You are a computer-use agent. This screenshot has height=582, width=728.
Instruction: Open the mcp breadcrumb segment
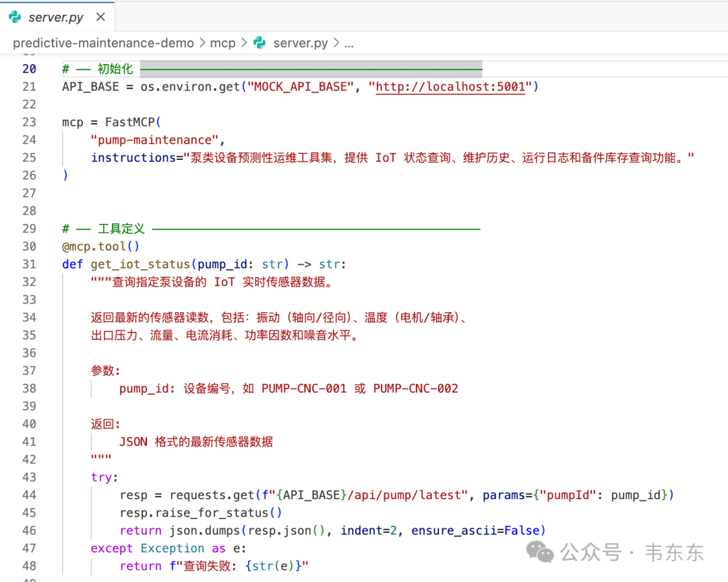223,43
